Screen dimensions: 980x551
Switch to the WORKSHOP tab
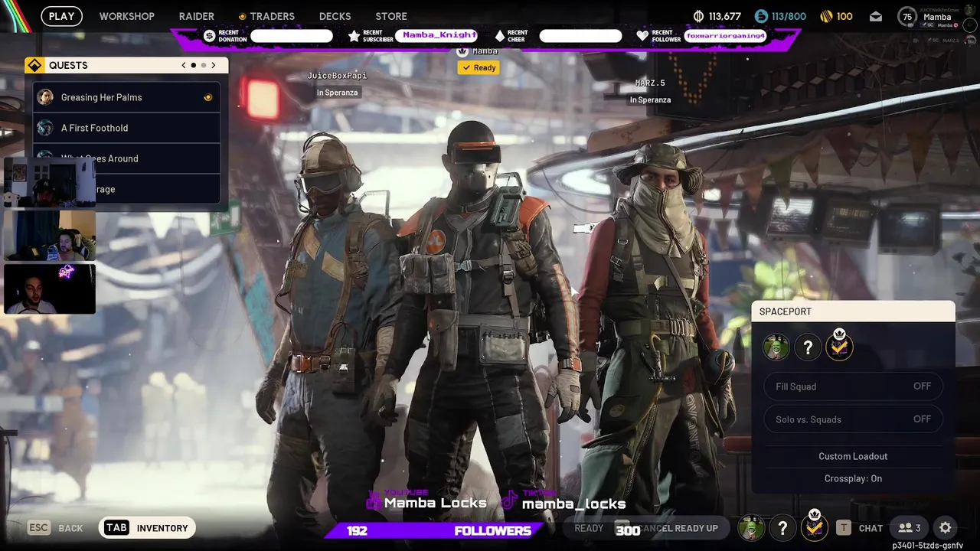[126, 16]
